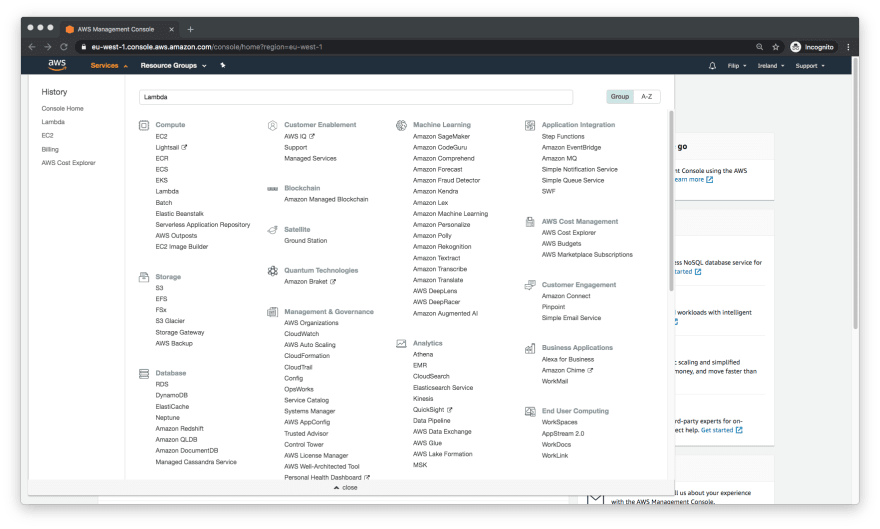Image resolution: width=880 pixels, height=529 pixels.
Task: Collapse the Services dropdown menu
Action: point(109,66)
